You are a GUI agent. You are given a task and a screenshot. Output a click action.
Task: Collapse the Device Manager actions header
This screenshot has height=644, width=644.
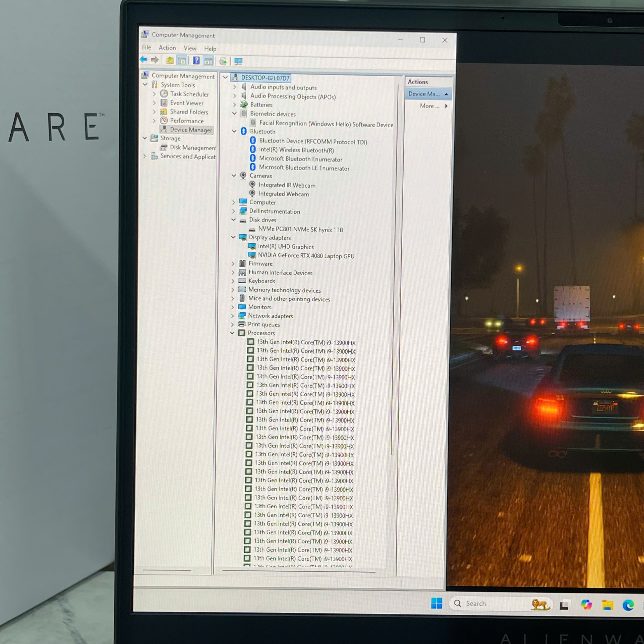click(446, 94)
